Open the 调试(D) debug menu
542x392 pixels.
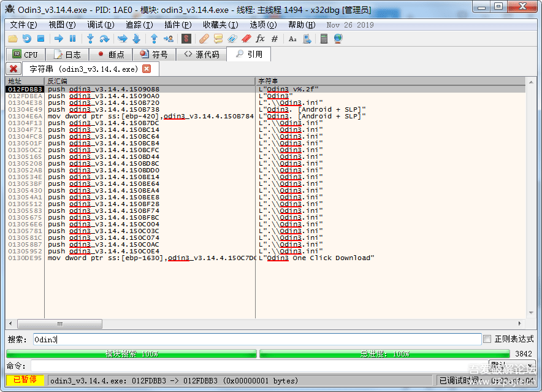click(101, 25)
